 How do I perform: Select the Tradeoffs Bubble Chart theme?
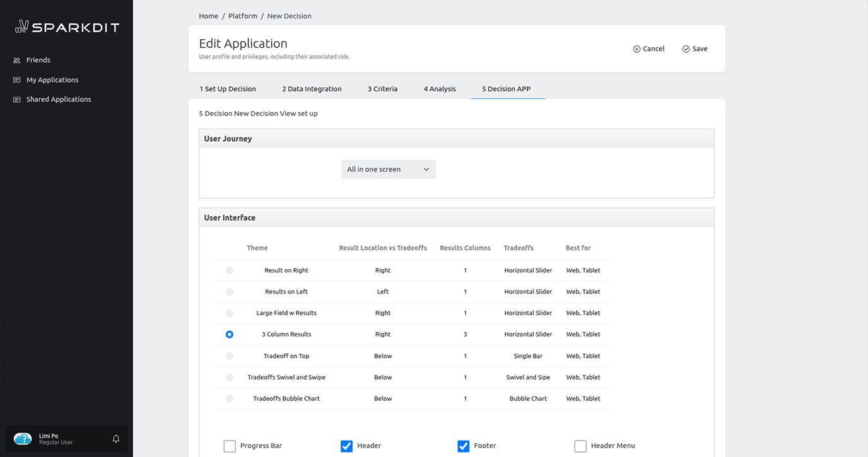229,398
